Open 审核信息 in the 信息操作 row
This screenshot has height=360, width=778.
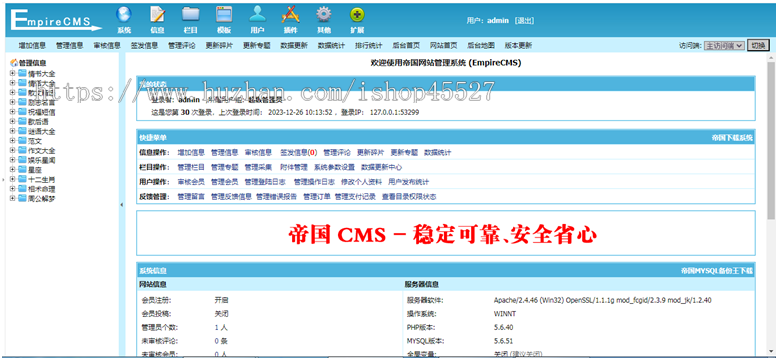[x=258, y=153]
